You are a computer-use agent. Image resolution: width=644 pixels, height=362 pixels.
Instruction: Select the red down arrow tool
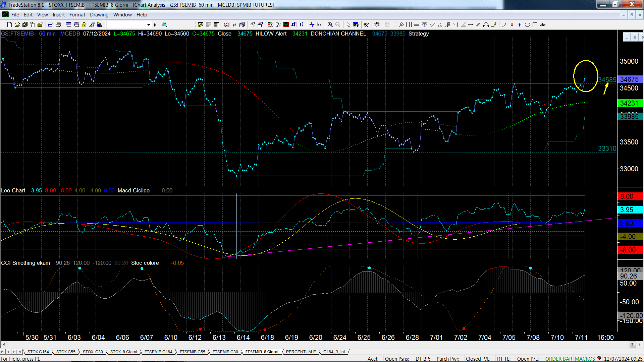tap(512, 24)
